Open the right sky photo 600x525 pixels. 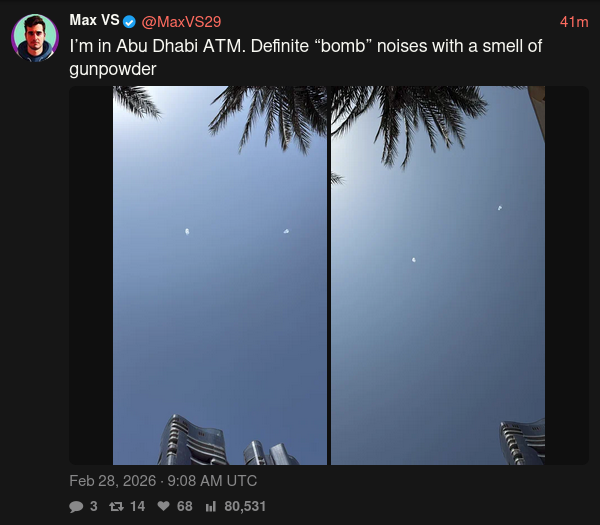438,276
